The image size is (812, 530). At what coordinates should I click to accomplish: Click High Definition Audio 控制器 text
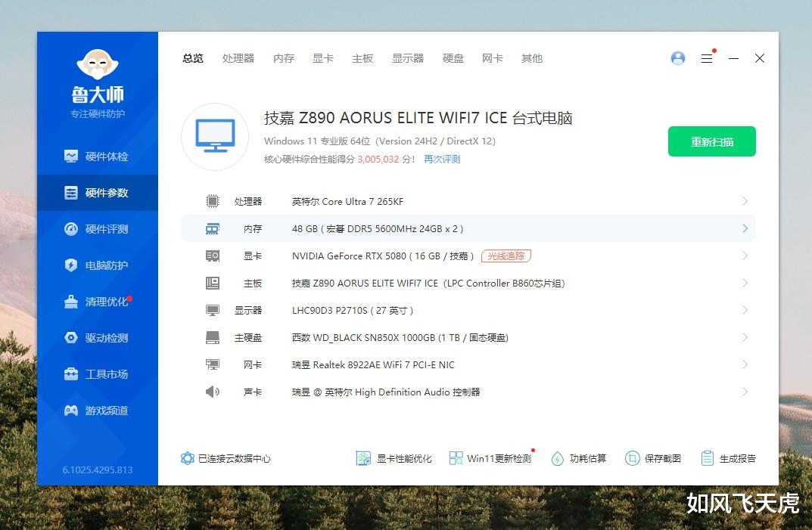(x=386, y=392)
